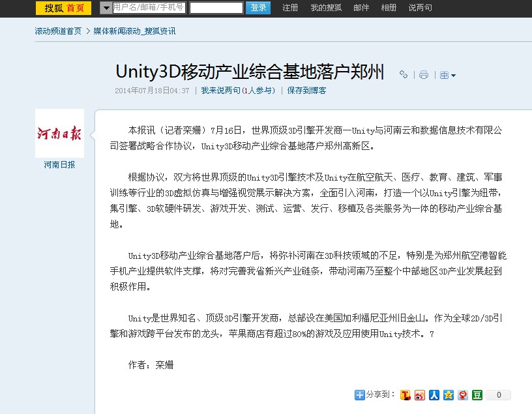Image resolution: width=532 pixels, height=414 pixels.
Task: Share article to Sina Weibo
Action: (x=420, y=394)
